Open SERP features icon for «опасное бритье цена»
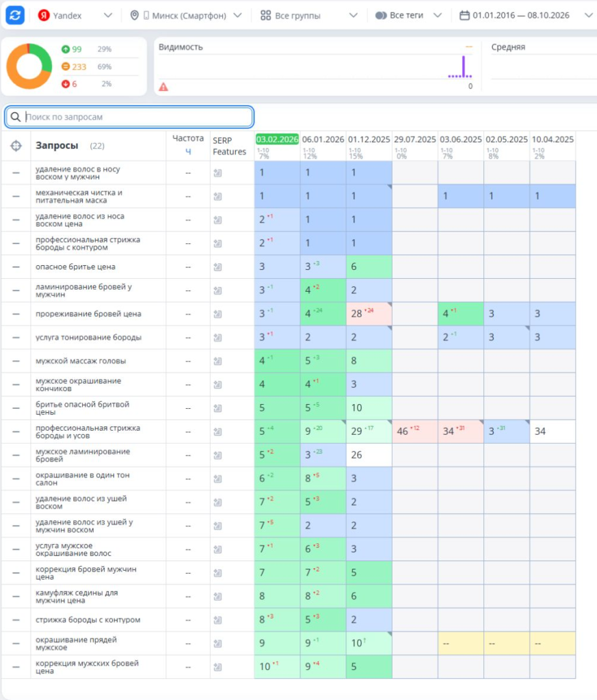This screenshot has height=700, width=597. tap(217, 267)
